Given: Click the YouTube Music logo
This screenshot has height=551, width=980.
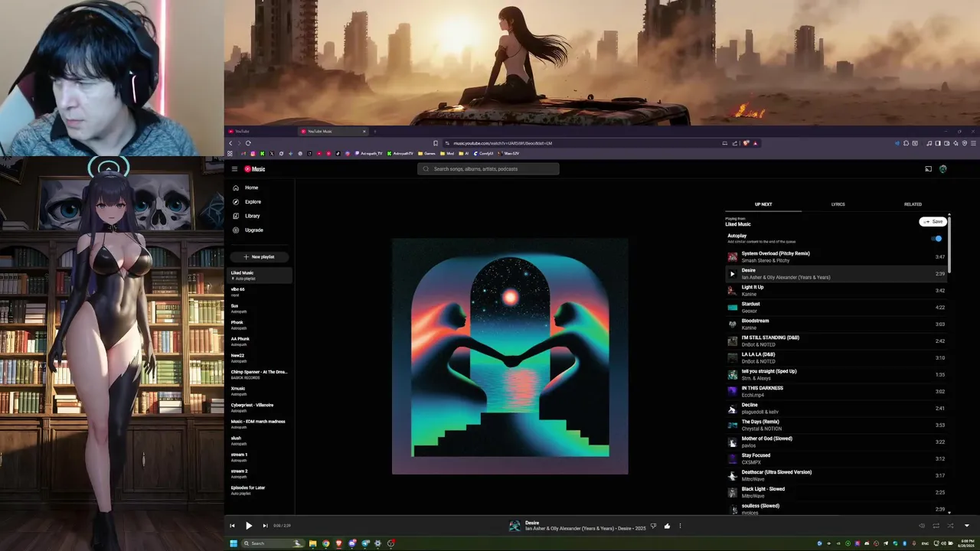Looking at the screenshot, I should tap(255, 169).
